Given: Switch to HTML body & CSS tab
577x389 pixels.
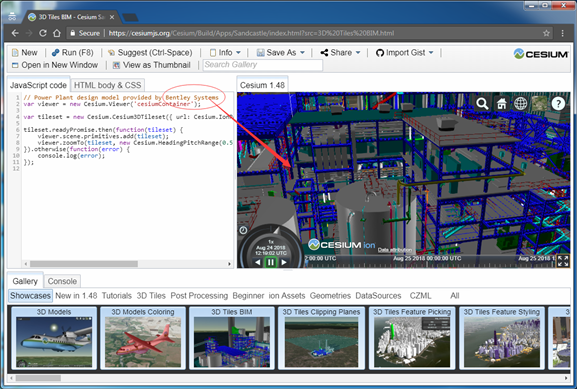Looking at the screenshot, I should 107,85.
